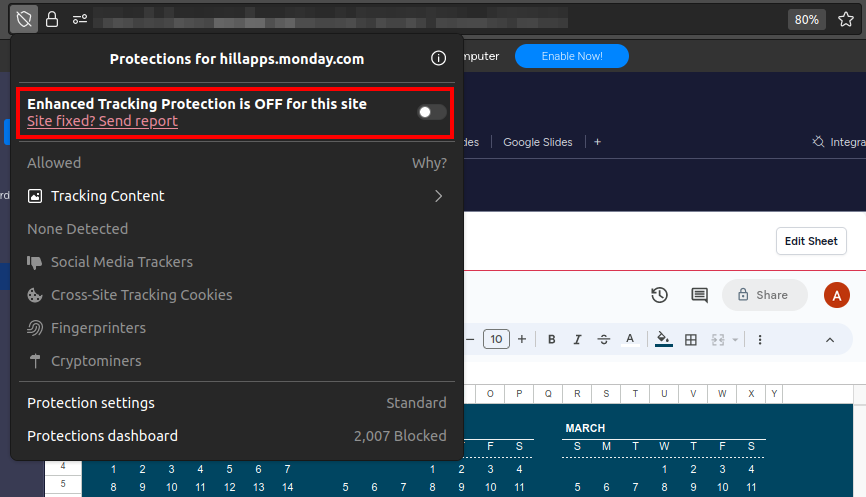Image resolution: width=866 pixels, height=497 pixels.
Task: Click the Tracking Content label
Action: tap(108, 196)
